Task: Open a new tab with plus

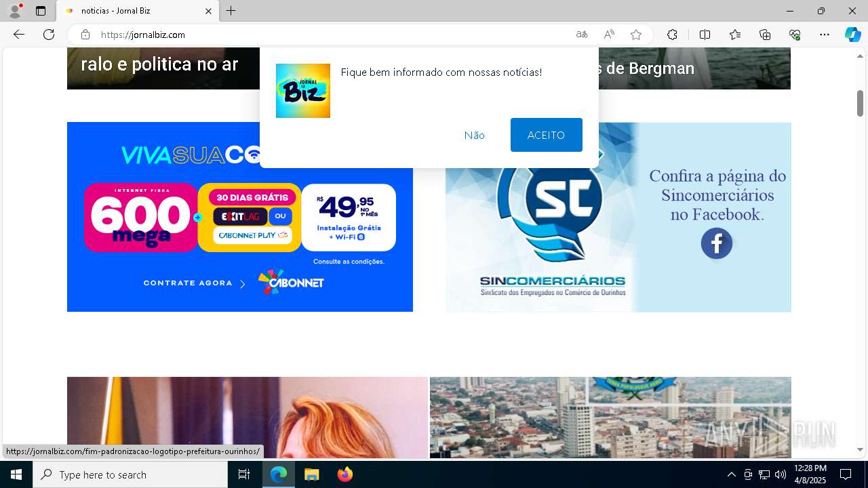Action: coord(231,11)
